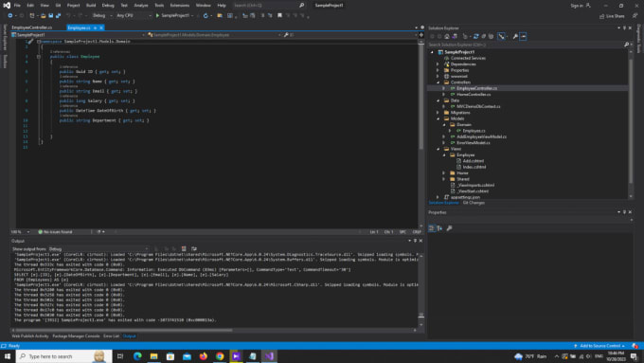644x363 pixels.
Task: Open the Extensions menu
Action: 180,6
